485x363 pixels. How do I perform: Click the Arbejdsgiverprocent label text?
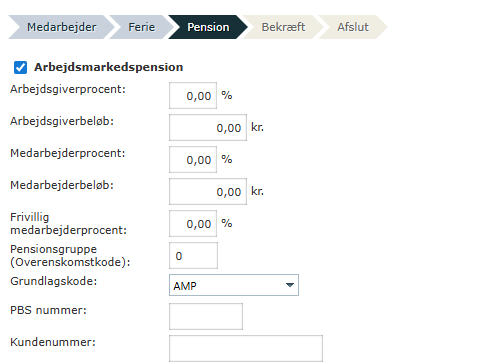coord(68,89)
